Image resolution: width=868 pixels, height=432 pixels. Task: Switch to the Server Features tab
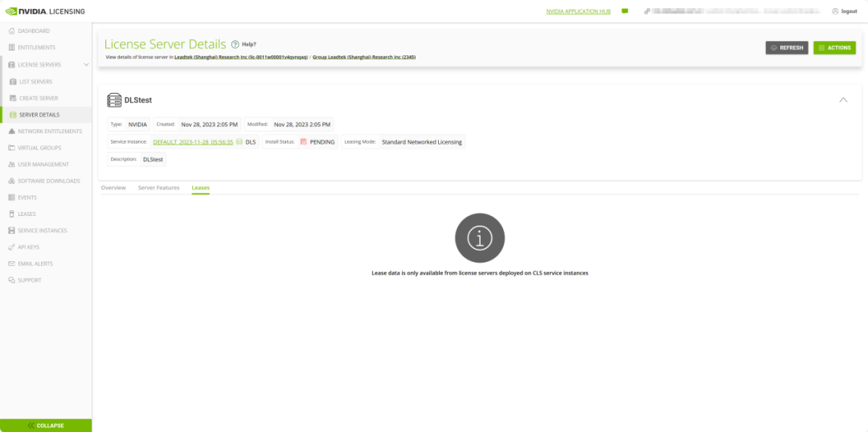(x=159, y=188)
